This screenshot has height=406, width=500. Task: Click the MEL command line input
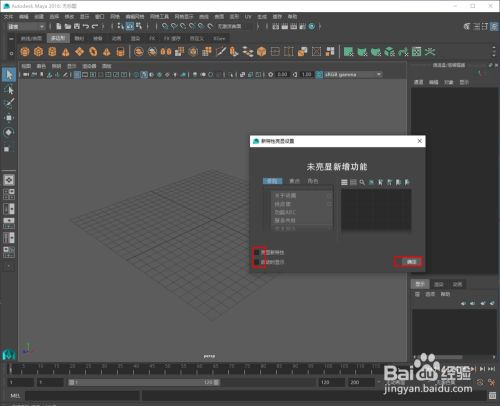[x=82, y=395]
